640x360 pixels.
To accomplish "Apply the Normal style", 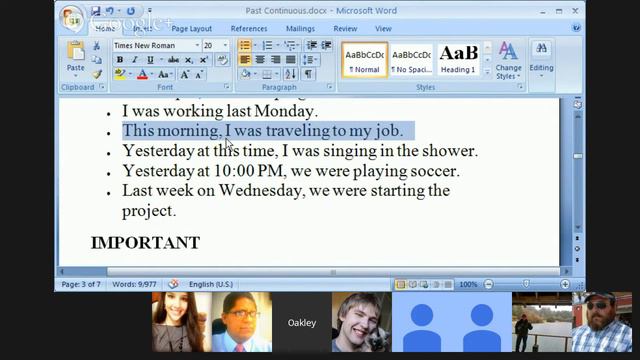I will tap(364, 60).
